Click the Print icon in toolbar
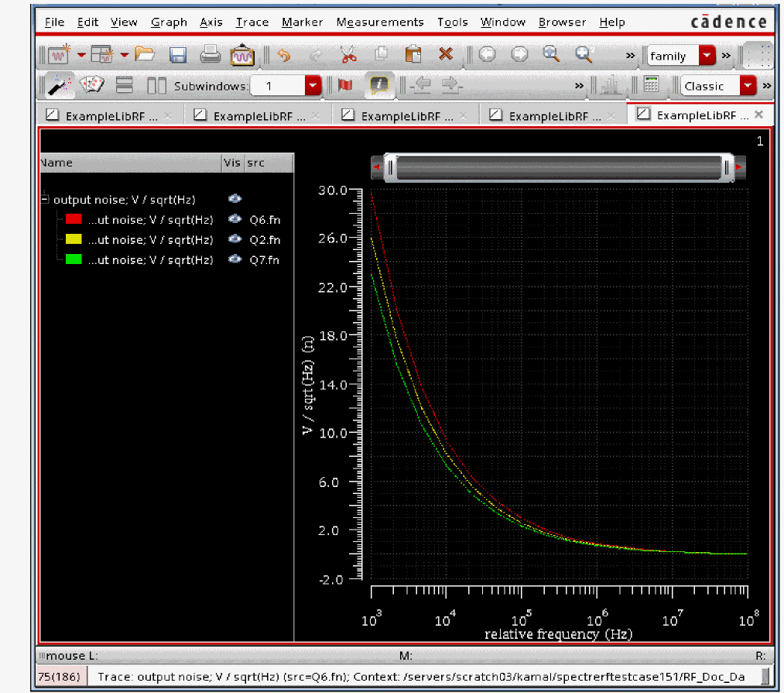Image resolution: width=784 pixels, height=693 pixels. click(x=210, y=55)
